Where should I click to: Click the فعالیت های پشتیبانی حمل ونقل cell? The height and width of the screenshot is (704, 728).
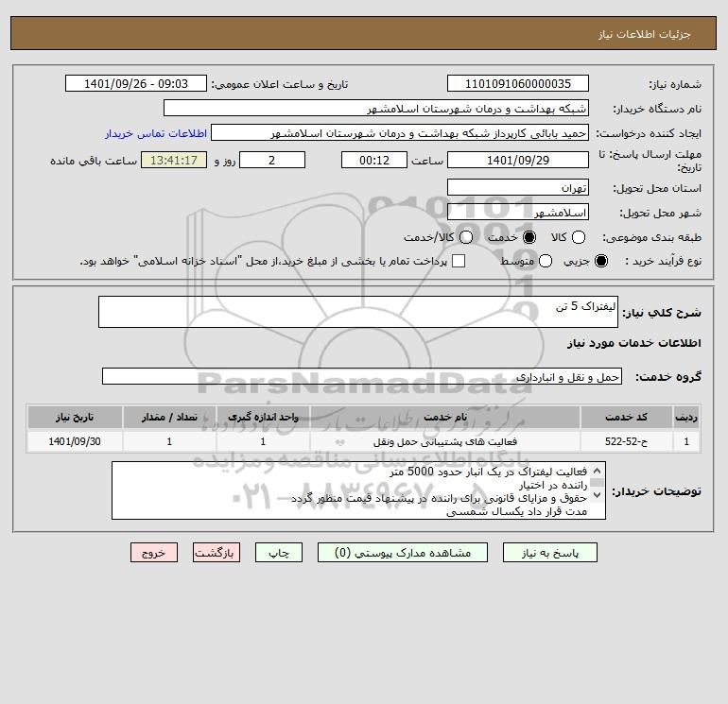[444, 441]
